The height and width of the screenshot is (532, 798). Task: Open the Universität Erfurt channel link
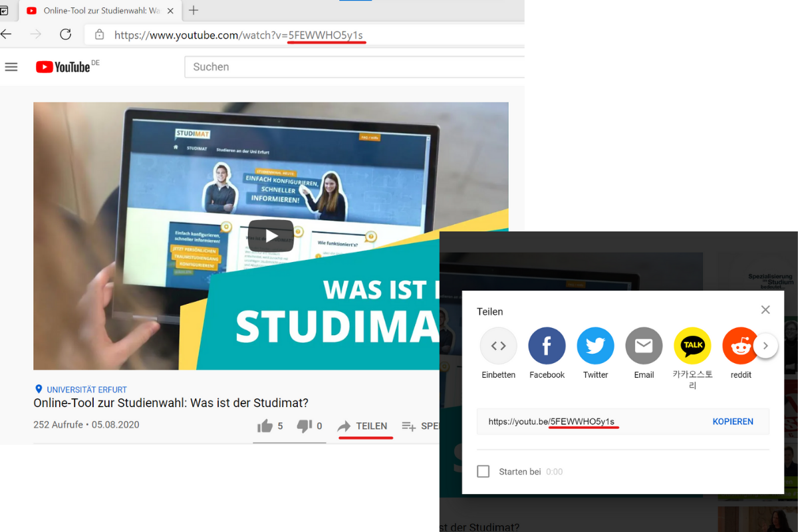coord(86,390)
